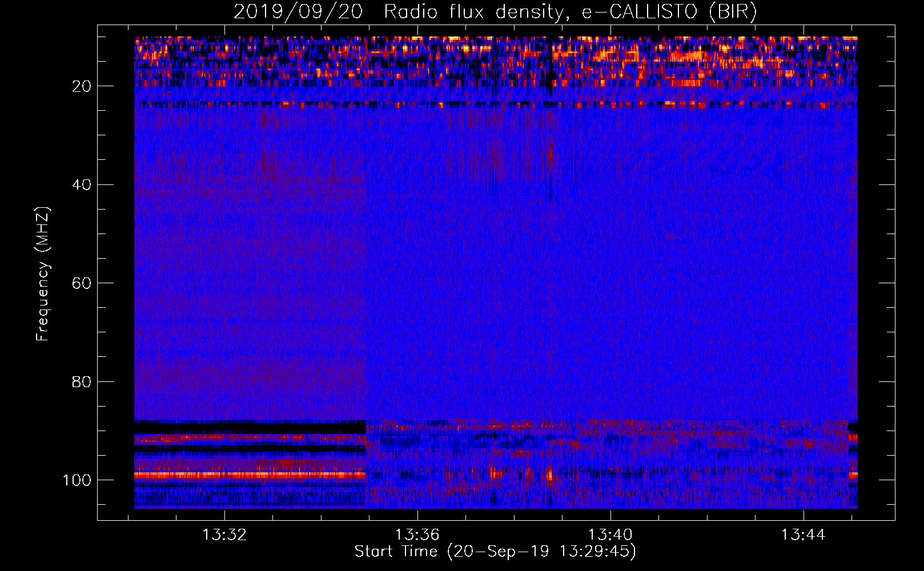Click the '100' frequency tick label

pos(77,480)
